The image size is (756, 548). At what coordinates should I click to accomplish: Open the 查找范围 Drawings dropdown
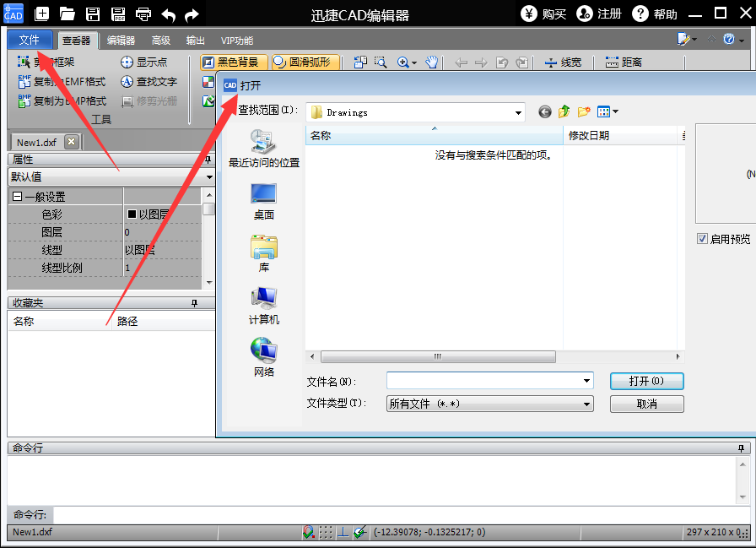pos(518,113)
